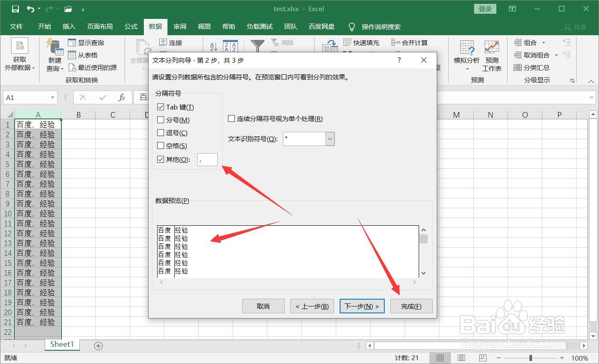Uncheck the Tab 键 delimiter checkbox
Image resolution: width=599 pixels, height=364 pixels.
point(161,107)
